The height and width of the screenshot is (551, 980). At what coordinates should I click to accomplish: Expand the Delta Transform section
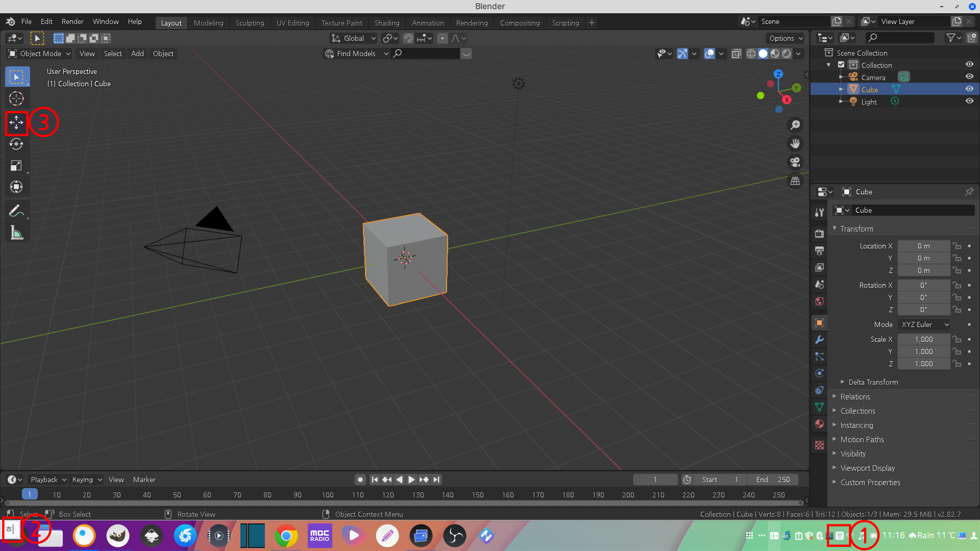[873, 382]
